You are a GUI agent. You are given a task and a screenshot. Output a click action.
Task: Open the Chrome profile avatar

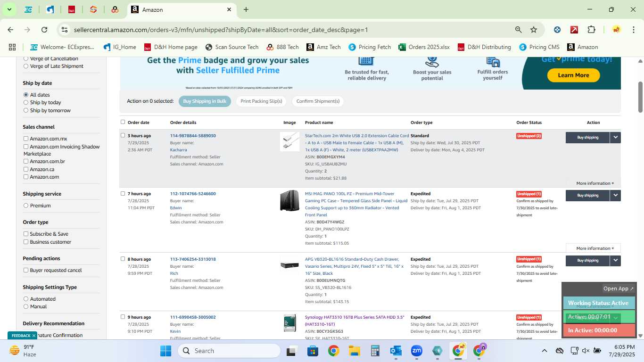point(617,30)
